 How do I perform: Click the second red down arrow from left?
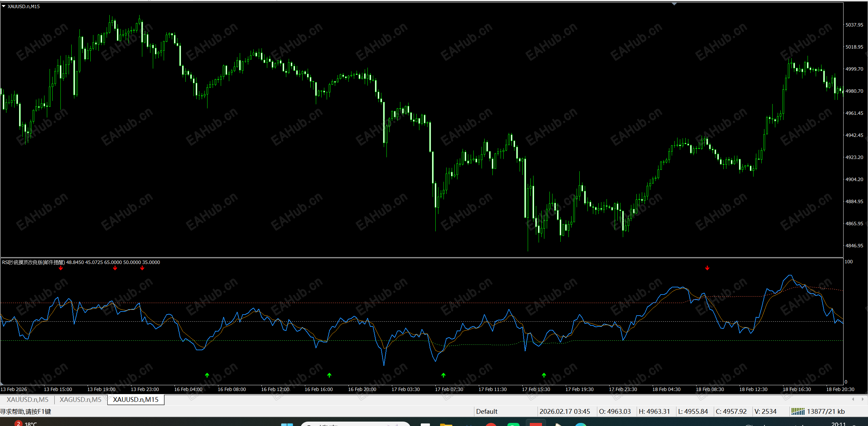115,268
